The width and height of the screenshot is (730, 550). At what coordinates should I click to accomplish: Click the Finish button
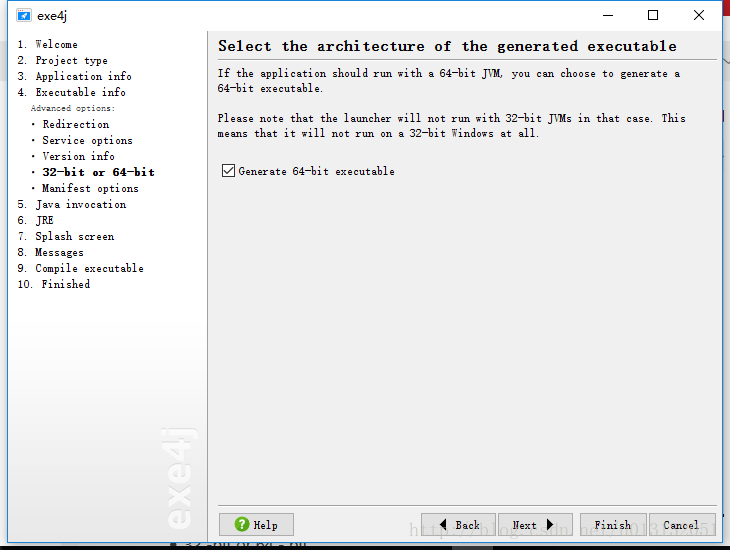(x=613, y=525)
